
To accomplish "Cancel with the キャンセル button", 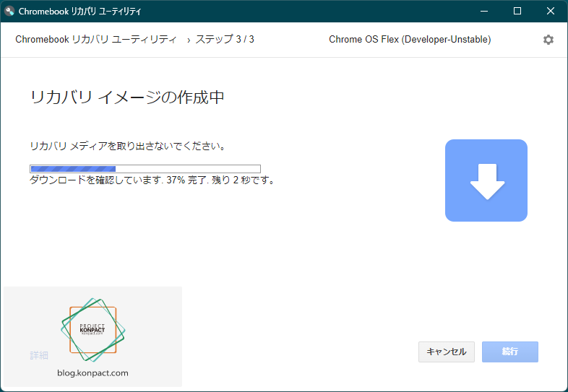I will tap(447, 352).
